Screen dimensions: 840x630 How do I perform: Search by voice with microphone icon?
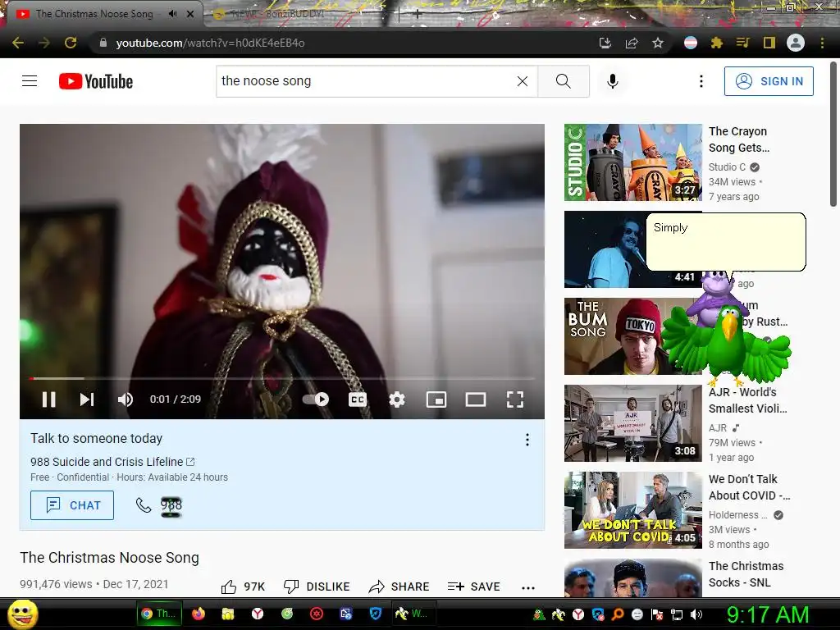pyautogui.click(x=612, y=81)
